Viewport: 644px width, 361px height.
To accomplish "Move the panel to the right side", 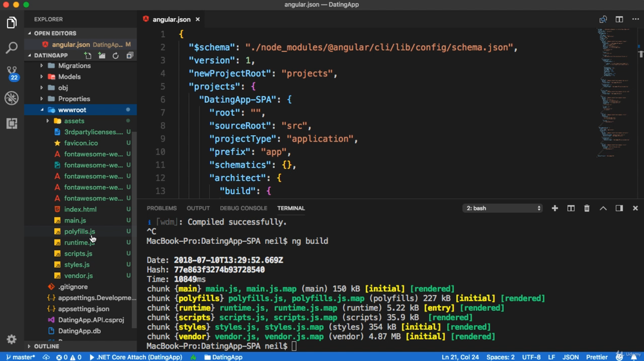I will tap(620, 208).
